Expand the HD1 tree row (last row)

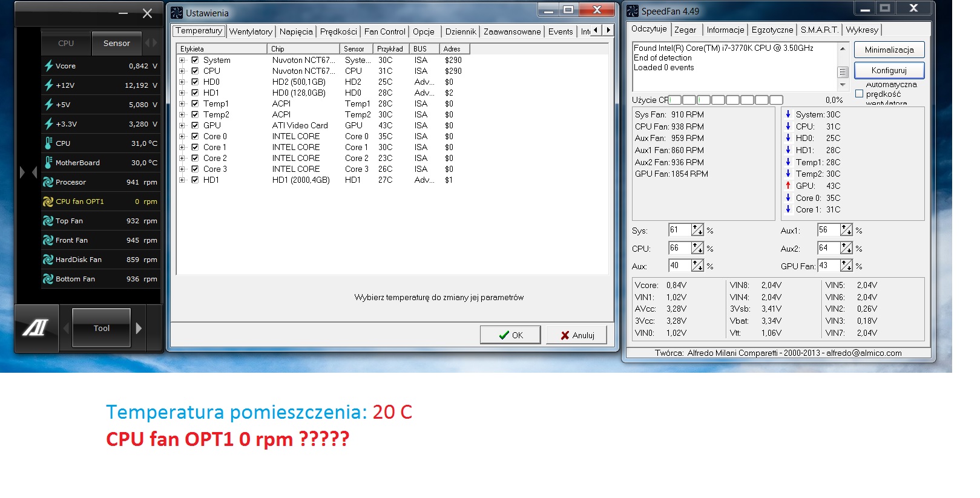tap(182, 180)
